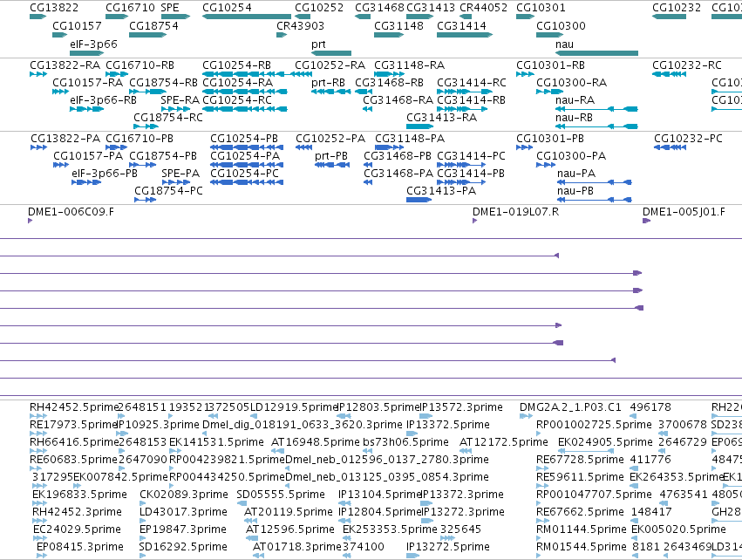The height and width of the screenshot is (560, 742).
Task: Click protein nau-PA
Action: [x=576, y=174]
